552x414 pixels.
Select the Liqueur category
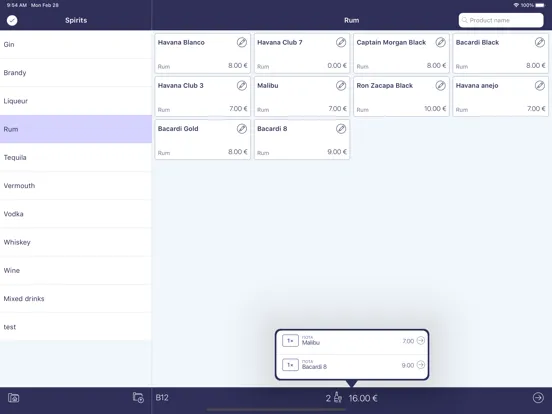(76, 101)
